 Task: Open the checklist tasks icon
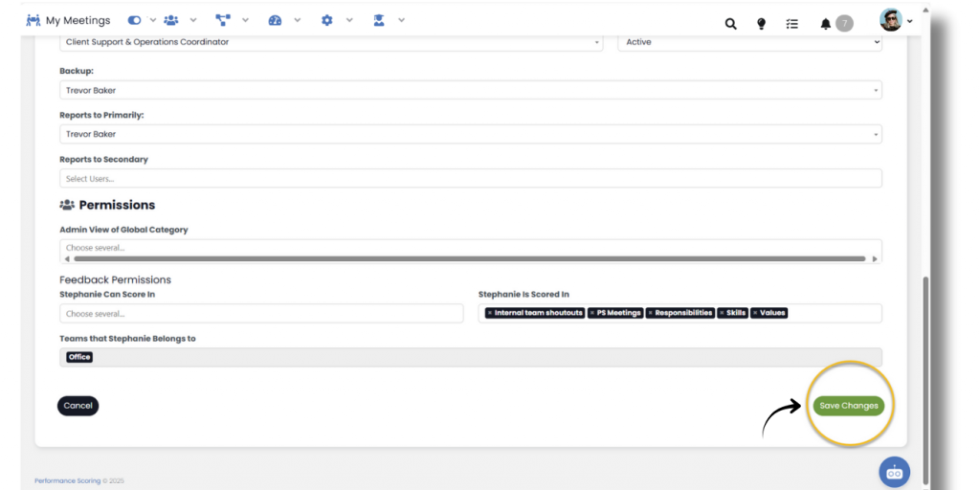791,24
